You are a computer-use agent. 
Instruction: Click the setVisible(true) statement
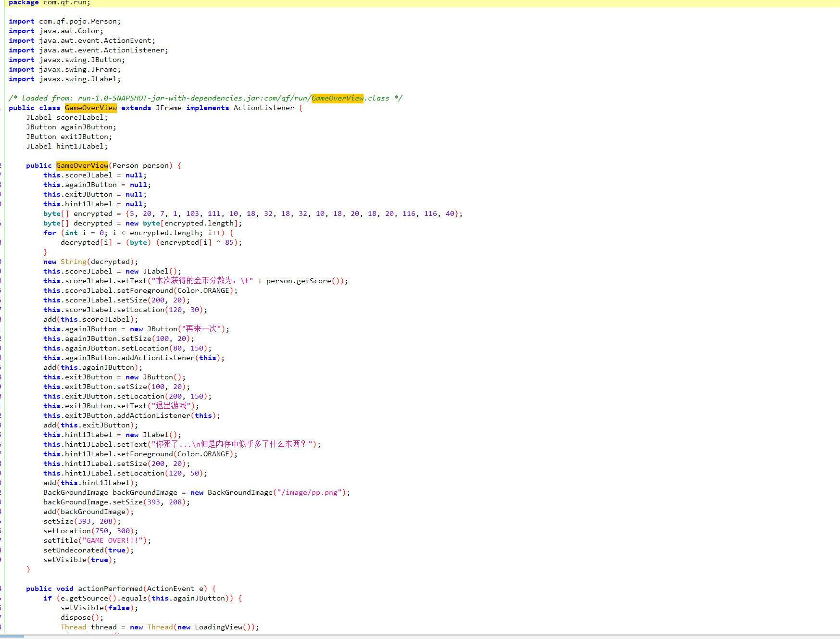pos(80,560)
